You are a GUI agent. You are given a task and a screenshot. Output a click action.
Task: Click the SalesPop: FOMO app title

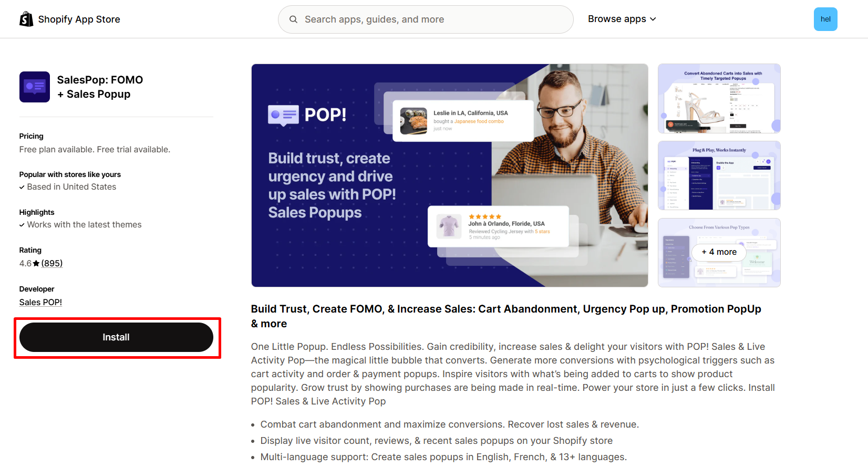click(100, 87)
